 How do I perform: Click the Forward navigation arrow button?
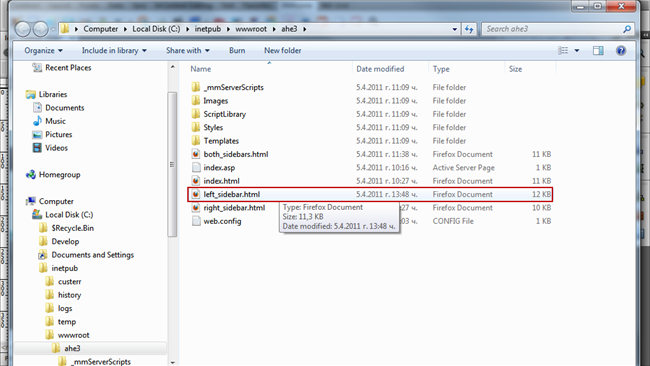41,29
